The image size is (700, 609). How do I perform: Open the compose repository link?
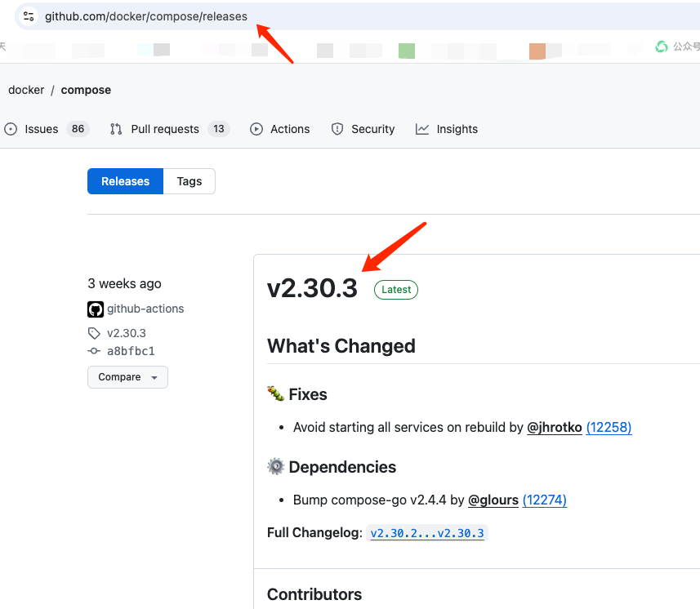tap(86, 90)
